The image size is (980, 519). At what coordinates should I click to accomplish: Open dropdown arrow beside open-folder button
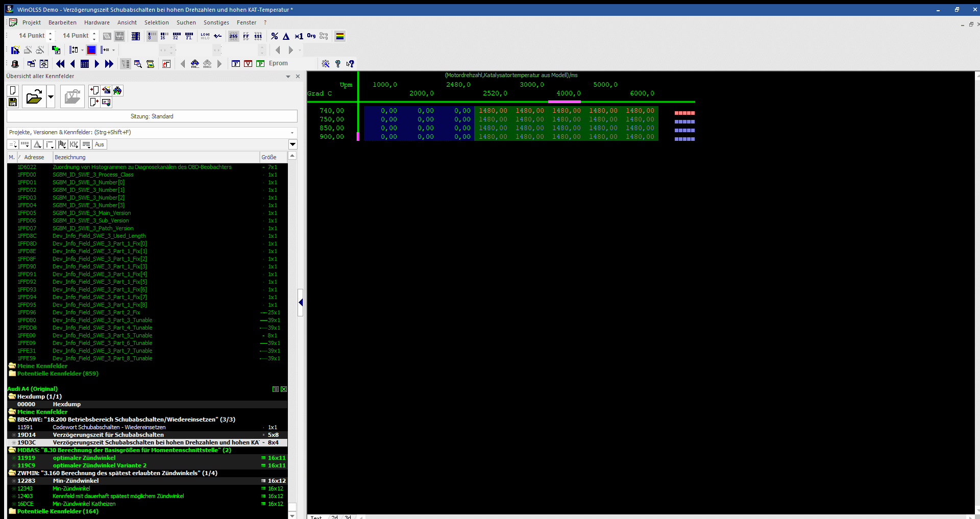pyautogui.click(x=51, y=96)
